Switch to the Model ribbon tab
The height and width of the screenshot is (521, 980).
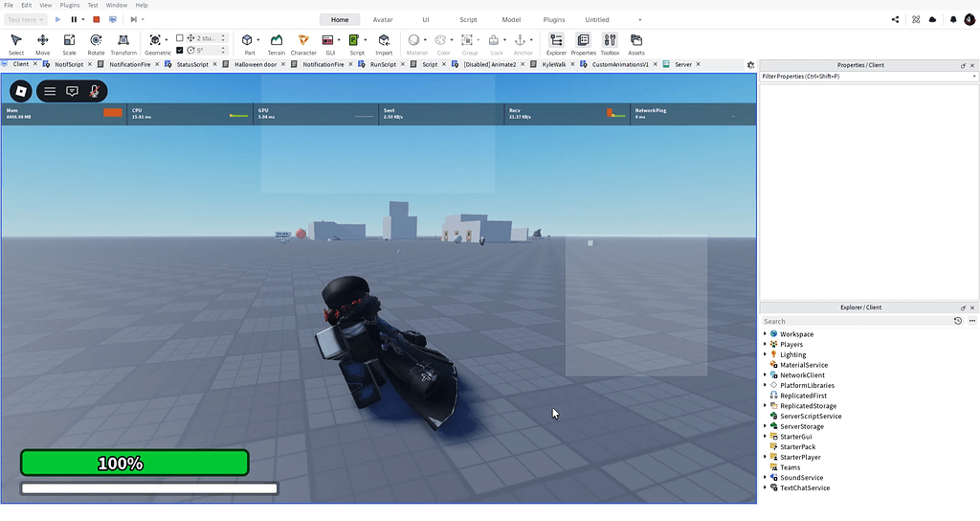[x=511, y=19]
